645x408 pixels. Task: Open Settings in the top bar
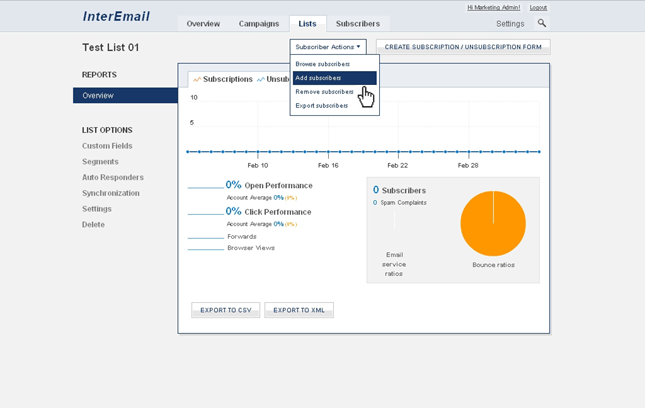pos(510,23)
